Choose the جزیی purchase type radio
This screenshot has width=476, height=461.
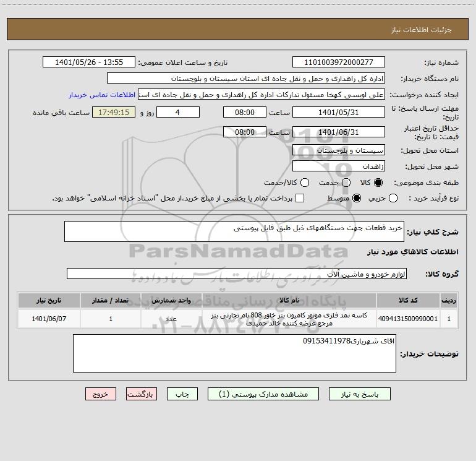[393, 198]
